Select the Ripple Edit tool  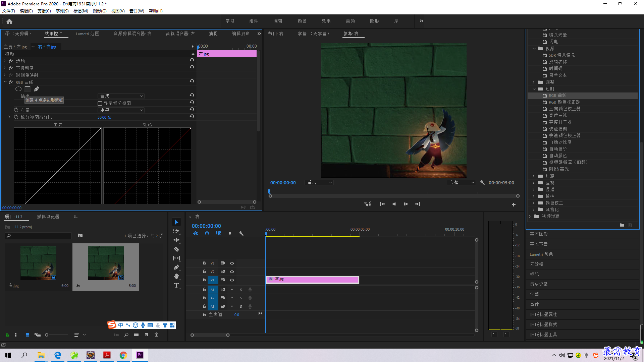coord(176,240)
